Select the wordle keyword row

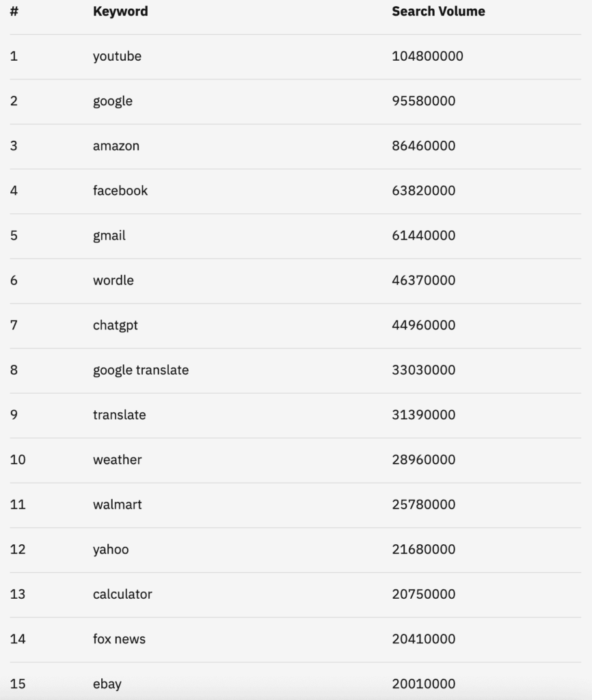pos(295,281)
